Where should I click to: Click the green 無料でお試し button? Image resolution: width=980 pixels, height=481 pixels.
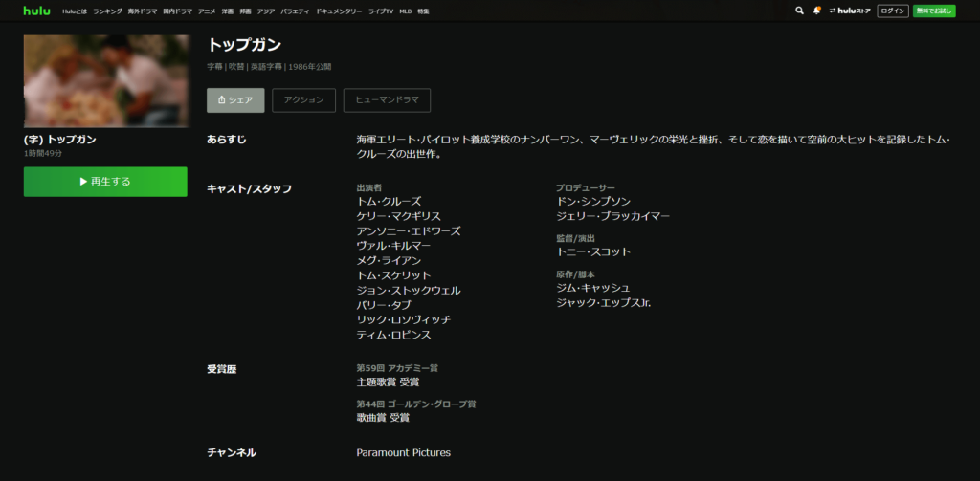click(934, 11)
